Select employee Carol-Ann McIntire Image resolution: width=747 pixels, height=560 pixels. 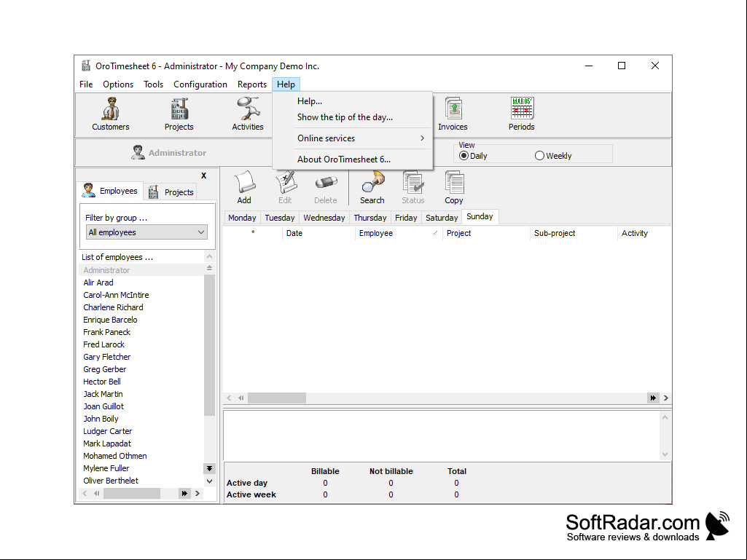[x=141, y=295]
